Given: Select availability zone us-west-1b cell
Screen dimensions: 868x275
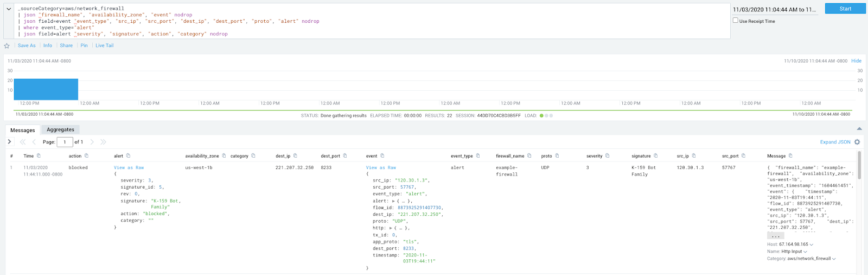Looking at the screenshot, I should [199, 168].
